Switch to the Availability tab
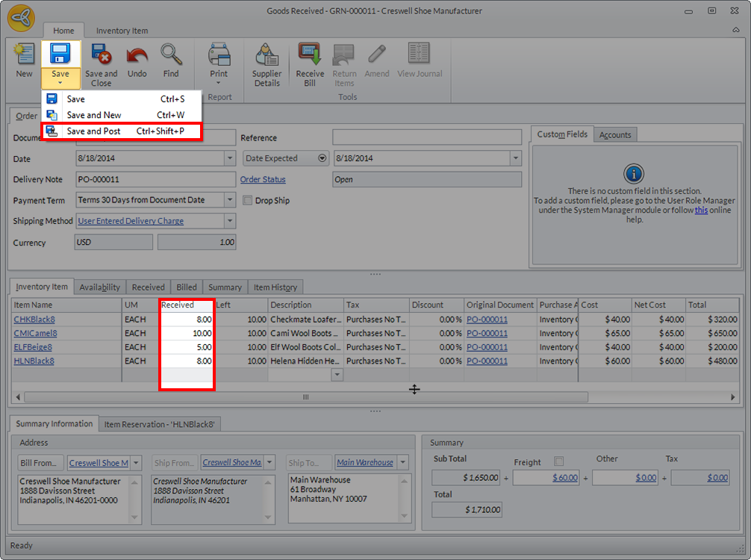The height and width of the screenshot is (560, 751). click(x=99, y=287)
